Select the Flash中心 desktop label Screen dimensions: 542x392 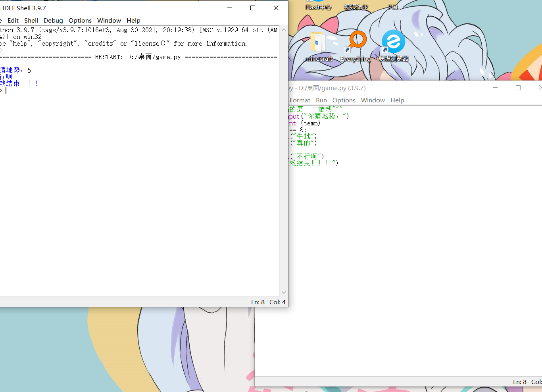pos(318,7)
